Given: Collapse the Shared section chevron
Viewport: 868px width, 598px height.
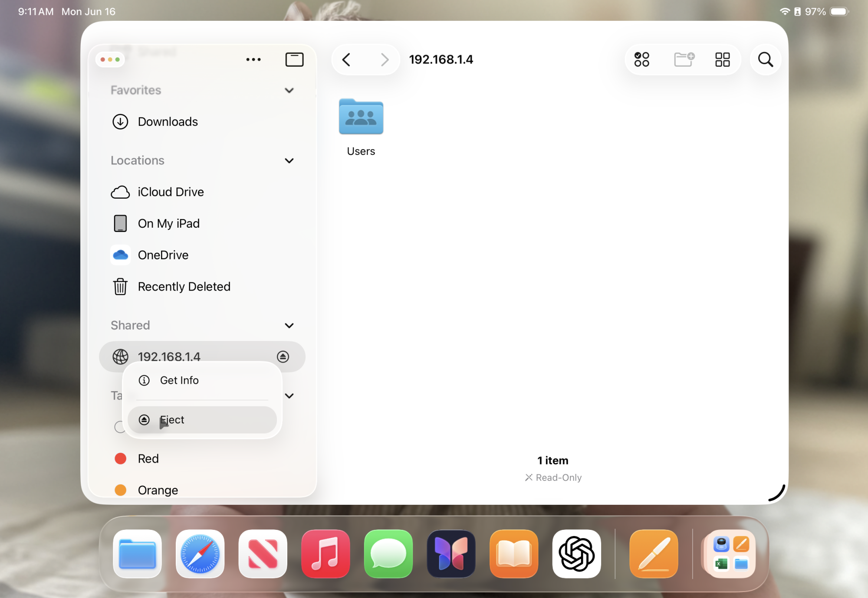Looking at the screenshot, I should [289, 325].
